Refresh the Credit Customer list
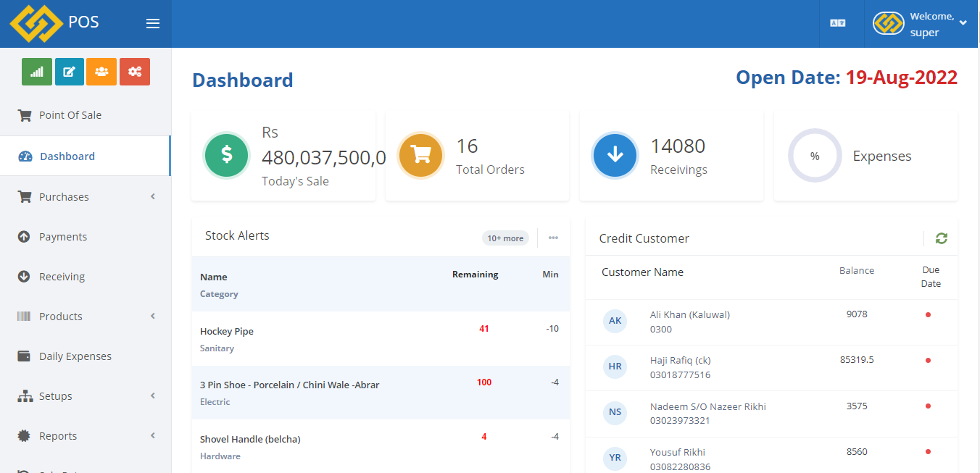 942,238
